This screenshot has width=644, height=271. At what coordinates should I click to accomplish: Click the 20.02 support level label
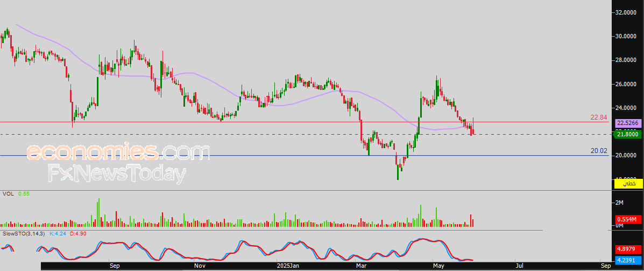[599, 151]
